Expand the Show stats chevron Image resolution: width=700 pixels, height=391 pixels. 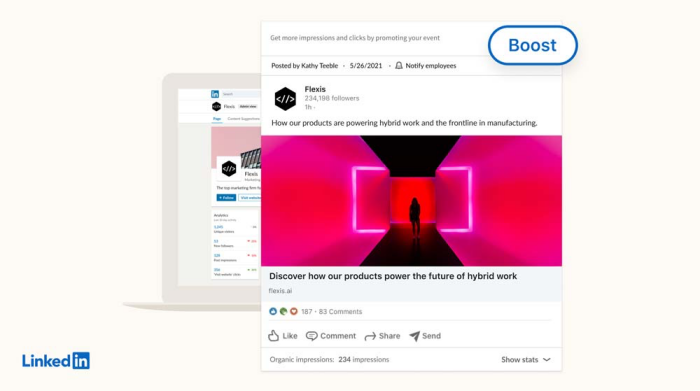pyautogui.click(x=547, y=360)
